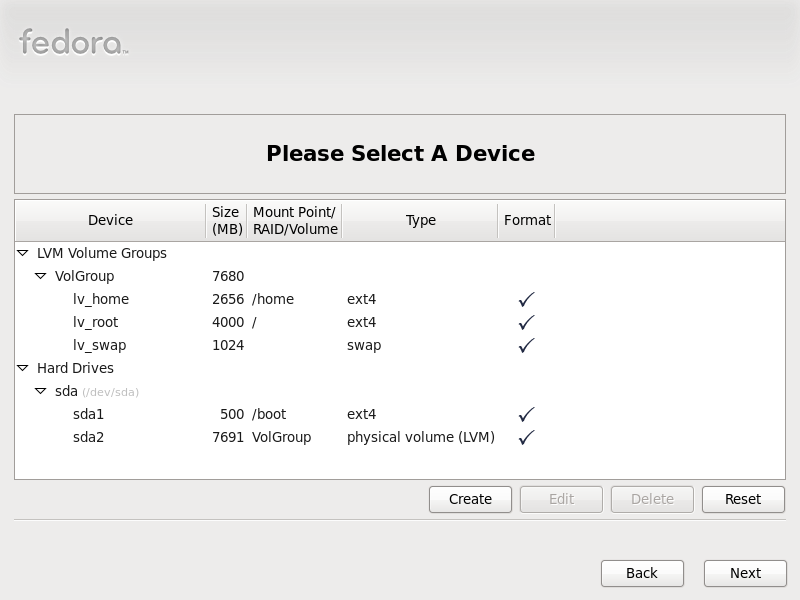
Task: Toggle format checkmark for sda1
Action: tap(527, 414)
